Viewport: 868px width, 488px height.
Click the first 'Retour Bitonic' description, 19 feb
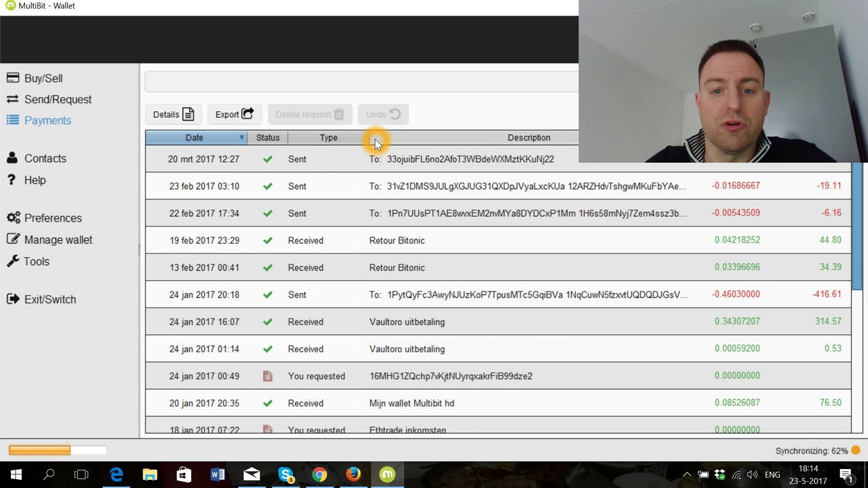click(x=397, y=241)
